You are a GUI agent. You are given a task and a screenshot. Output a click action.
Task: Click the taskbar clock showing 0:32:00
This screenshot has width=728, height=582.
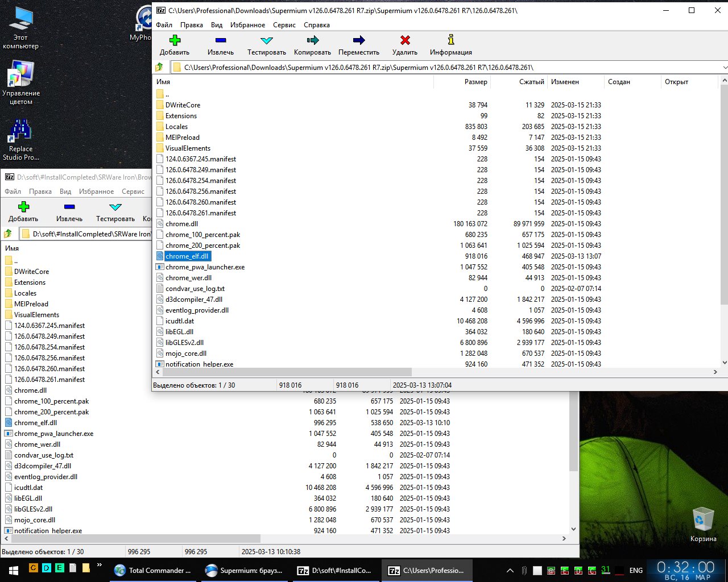point(685,570)
